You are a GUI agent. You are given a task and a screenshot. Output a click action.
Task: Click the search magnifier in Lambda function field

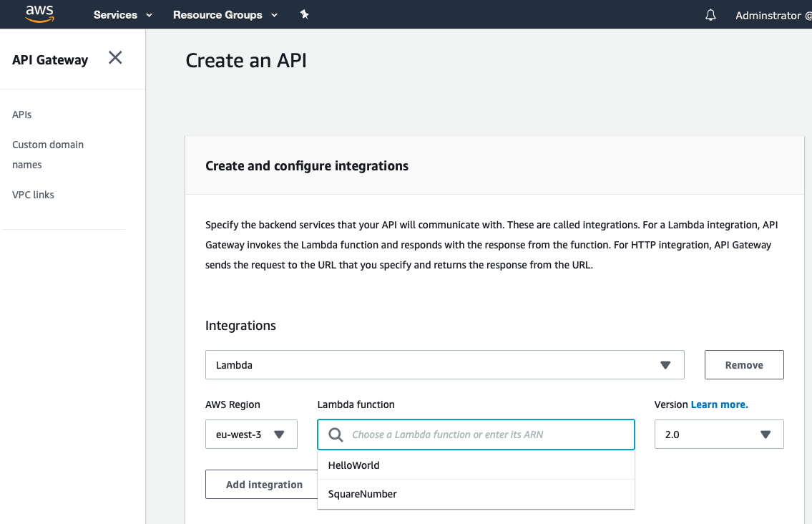[336, 435]
